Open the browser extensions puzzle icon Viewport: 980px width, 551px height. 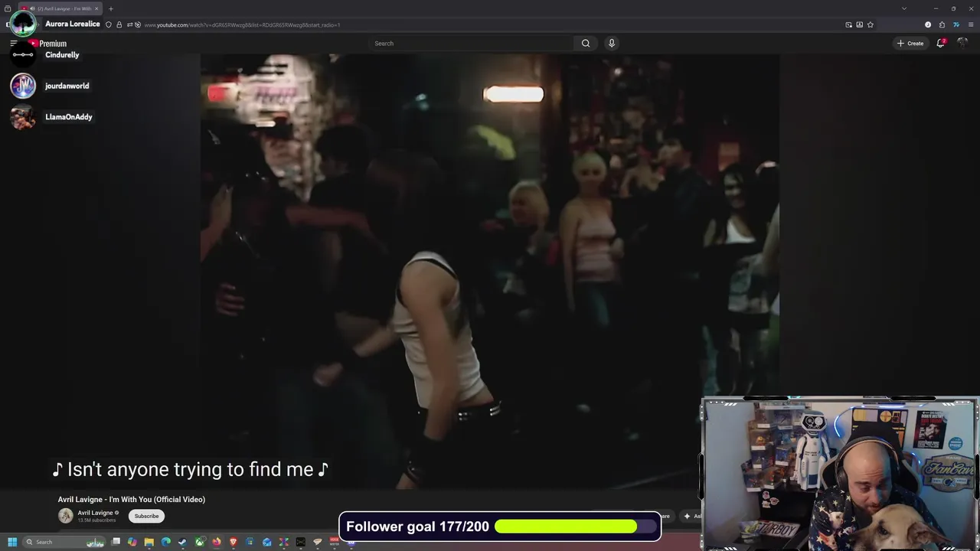tap(942, 24)
